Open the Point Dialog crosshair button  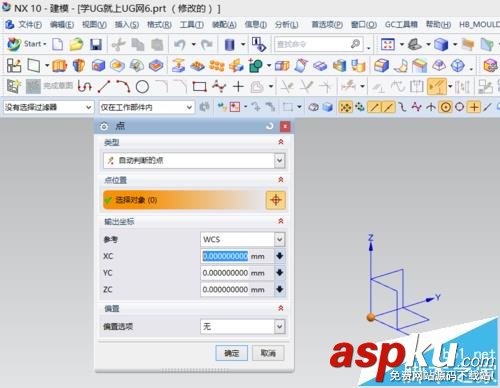coord(276,200)
